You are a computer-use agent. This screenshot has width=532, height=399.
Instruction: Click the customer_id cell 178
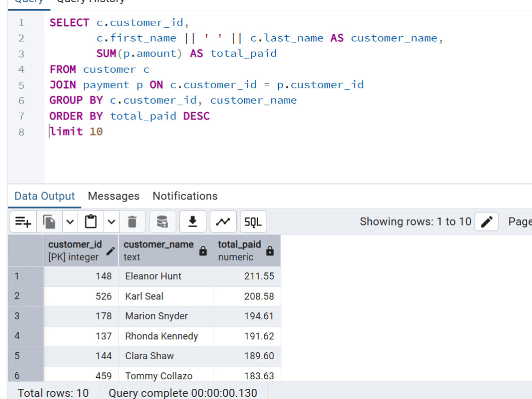(81, 316)
